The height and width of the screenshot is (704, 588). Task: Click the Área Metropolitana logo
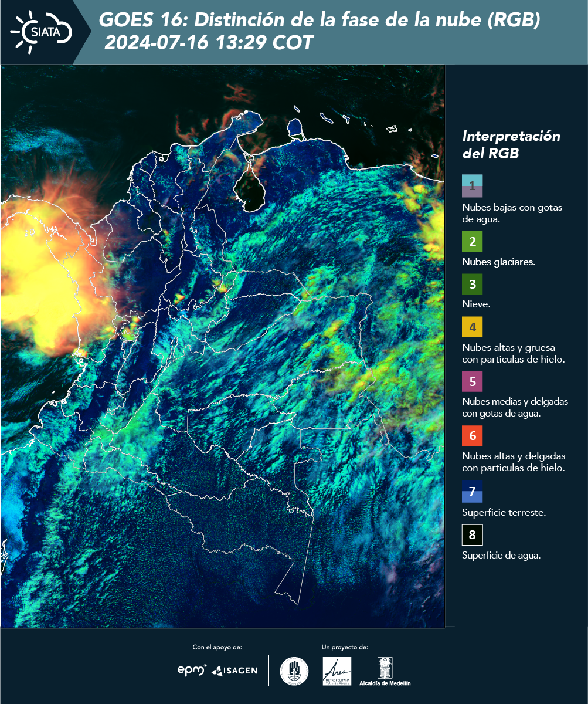337,671
